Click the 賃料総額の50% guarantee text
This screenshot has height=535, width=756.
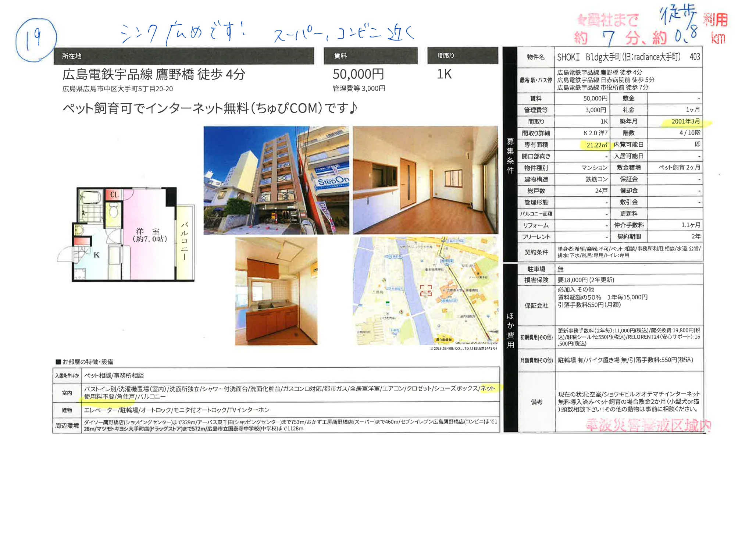pyautogui.click(x=603, y=297)
